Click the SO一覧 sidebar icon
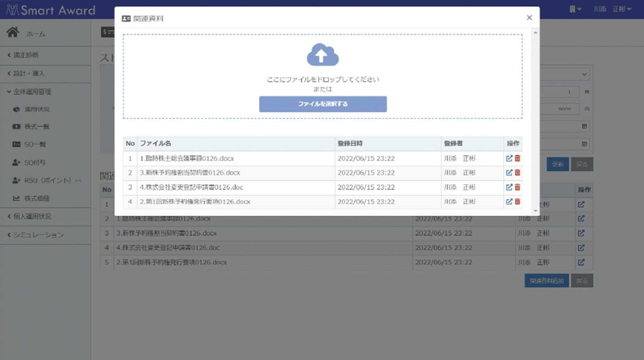Screen dimensions: 644x360 (x=16, y=144)
